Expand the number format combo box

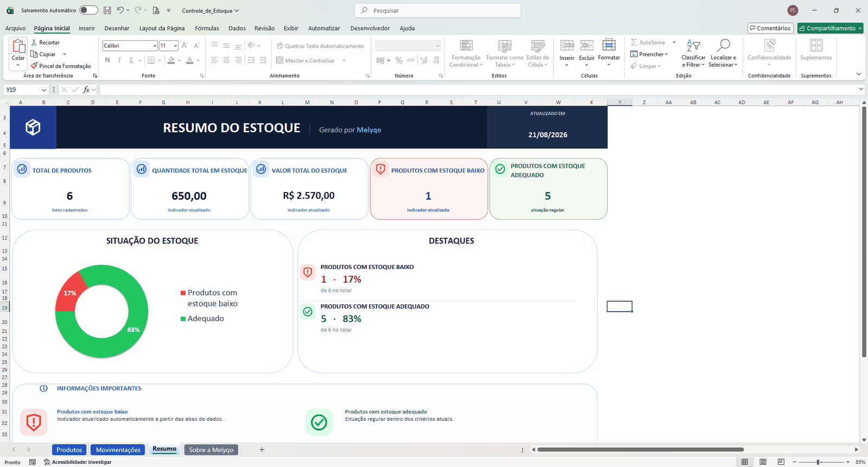click(438, 46)
